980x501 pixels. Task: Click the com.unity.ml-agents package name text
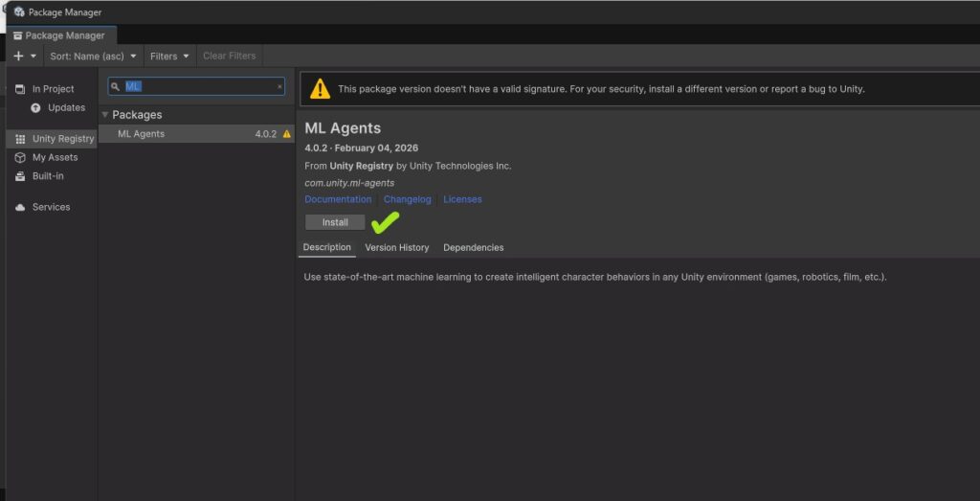349,183
